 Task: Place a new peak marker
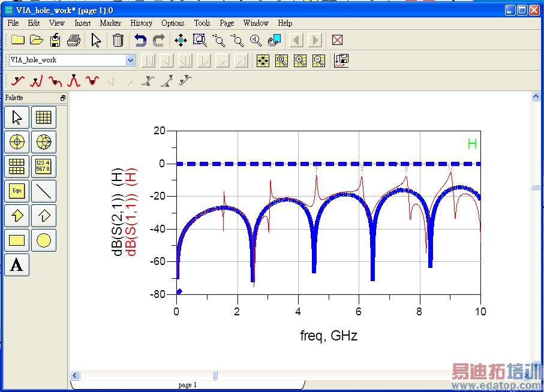tap(73, 80)
